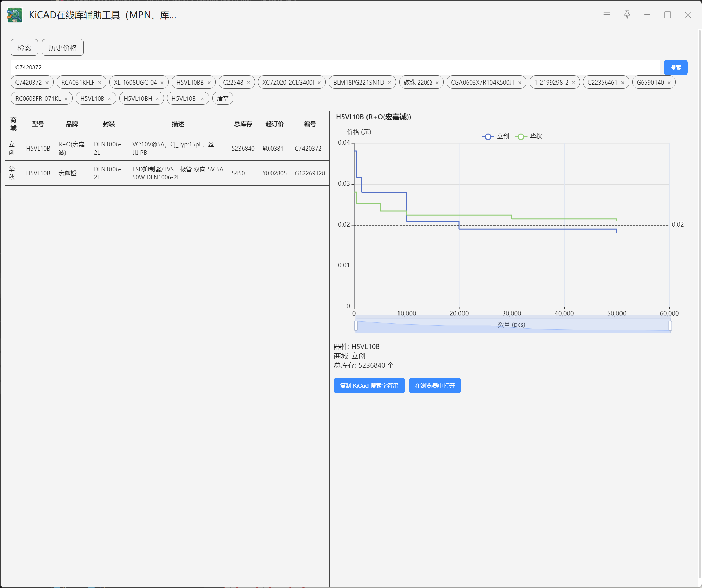Switch to the 检索 tab
The image size is (702, 588).
tap(24, 47)
